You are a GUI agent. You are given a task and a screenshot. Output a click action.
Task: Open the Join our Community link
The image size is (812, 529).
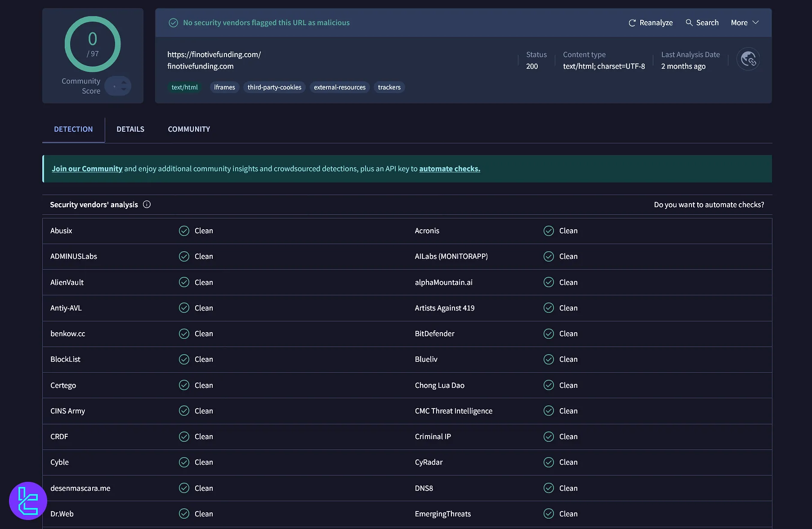(87, 169)
